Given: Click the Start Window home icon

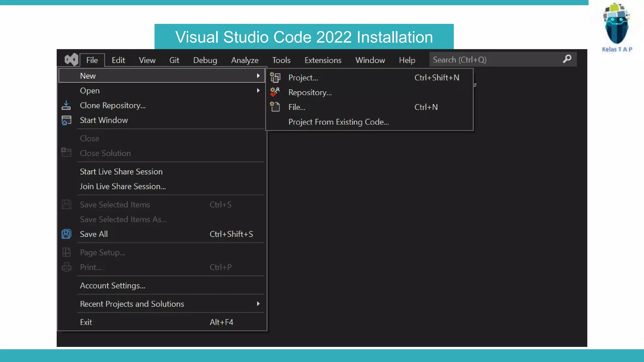Looking at the screenshot, I should (66, 120).
